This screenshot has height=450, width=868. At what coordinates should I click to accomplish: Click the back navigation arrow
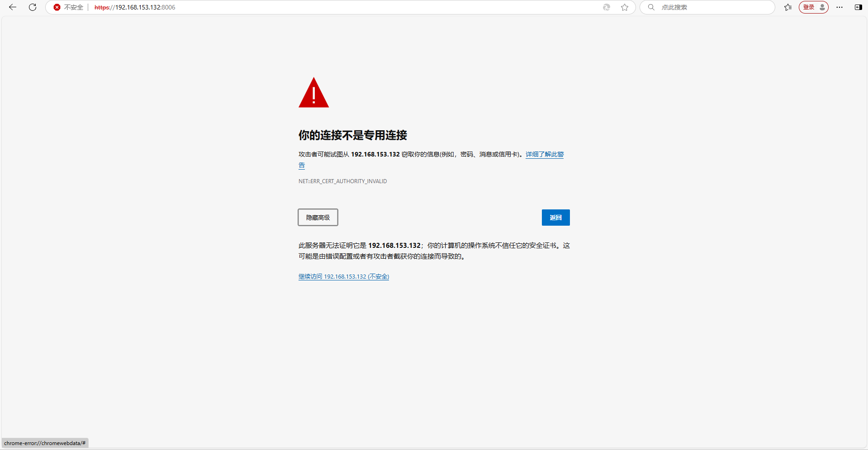click(x=12, y=7)
